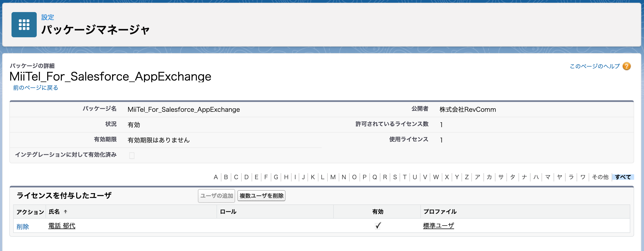The height and width of the screenshot is (251, 644).
Task: Filter users by letter U
Action: pos(415,177)
